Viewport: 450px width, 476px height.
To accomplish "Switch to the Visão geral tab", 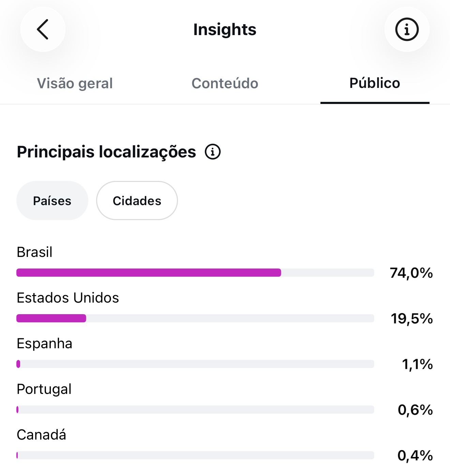I will click(x=75, y=83).
